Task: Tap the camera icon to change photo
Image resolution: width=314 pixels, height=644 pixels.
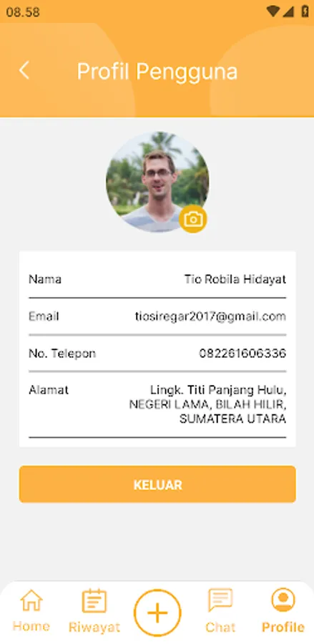Action: coord(193,219)
